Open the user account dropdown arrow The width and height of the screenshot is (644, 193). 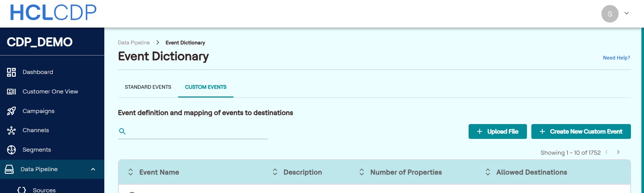tap(626, 13)
